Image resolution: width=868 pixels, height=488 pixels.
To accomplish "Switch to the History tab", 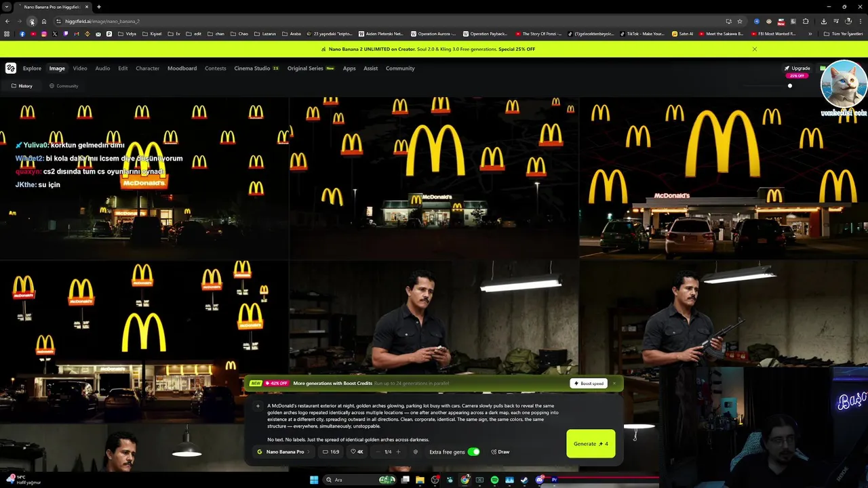I will [22, 86].
